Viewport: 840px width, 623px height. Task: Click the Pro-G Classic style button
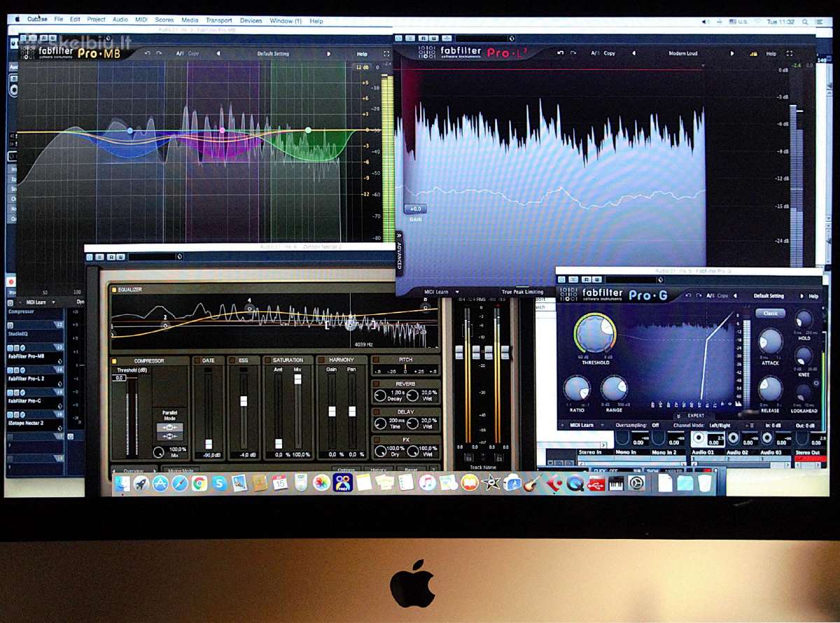[x=770, y=313]
